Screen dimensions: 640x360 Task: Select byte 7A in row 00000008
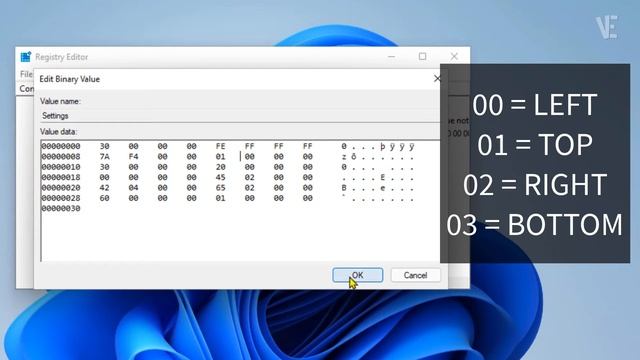(x=104, y=157)
